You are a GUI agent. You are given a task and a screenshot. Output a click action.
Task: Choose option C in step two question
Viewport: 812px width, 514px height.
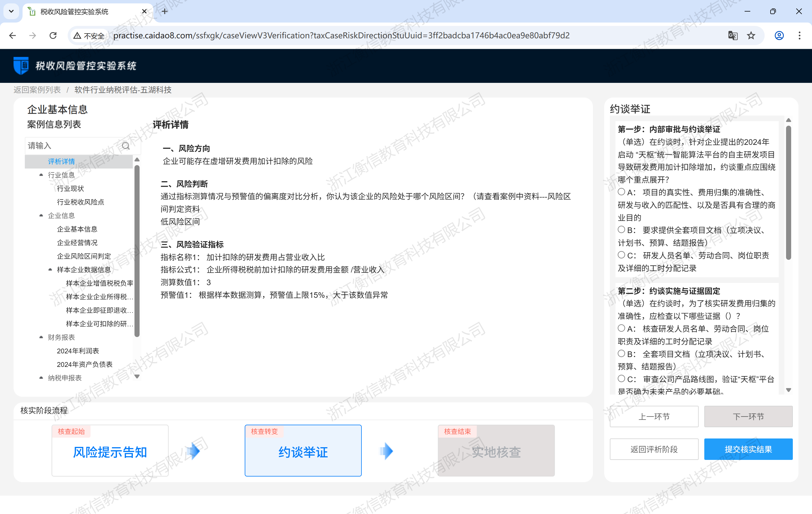621,378
